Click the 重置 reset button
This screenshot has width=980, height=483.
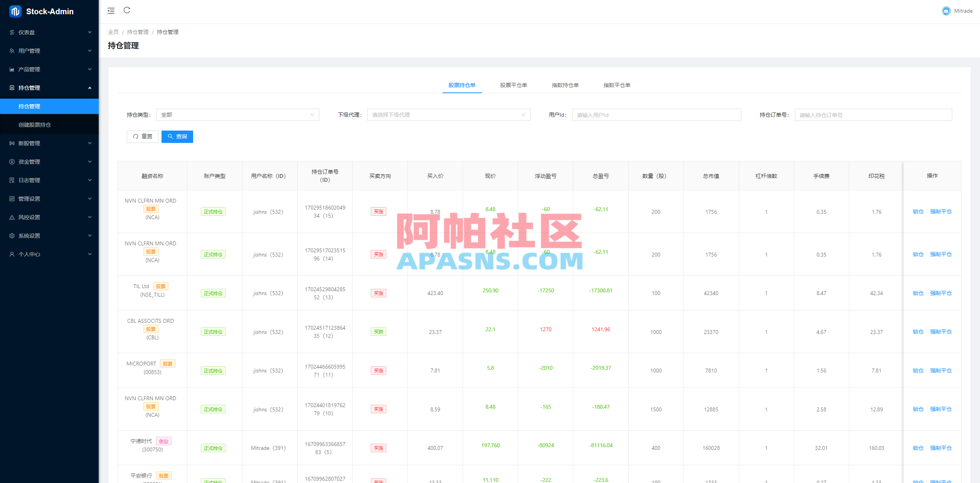tap(142, 136)
